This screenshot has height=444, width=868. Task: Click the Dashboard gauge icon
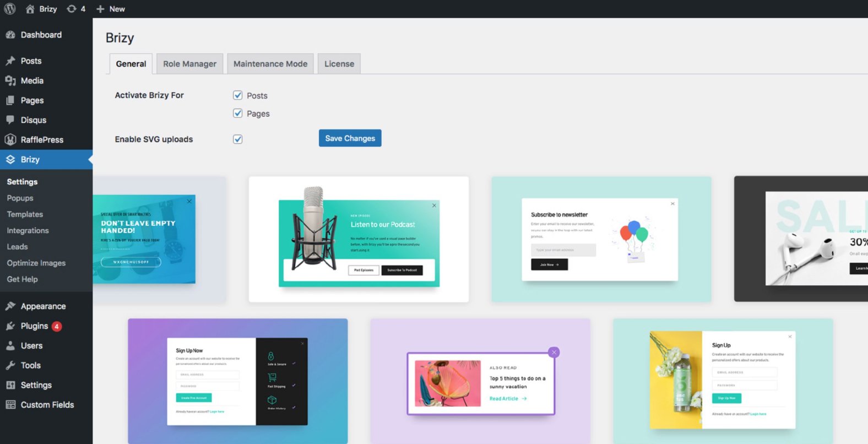(x=10, y=35)
